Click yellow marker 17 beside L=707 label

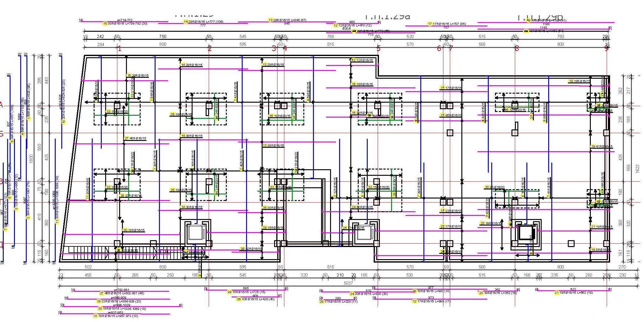pos(430,24)
